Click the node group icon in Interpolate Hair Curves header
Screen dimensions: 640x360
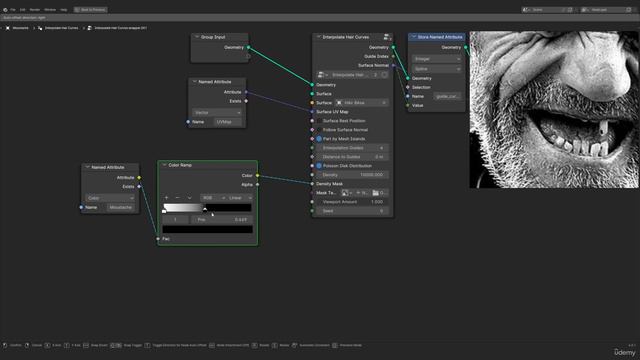point(387,37)
